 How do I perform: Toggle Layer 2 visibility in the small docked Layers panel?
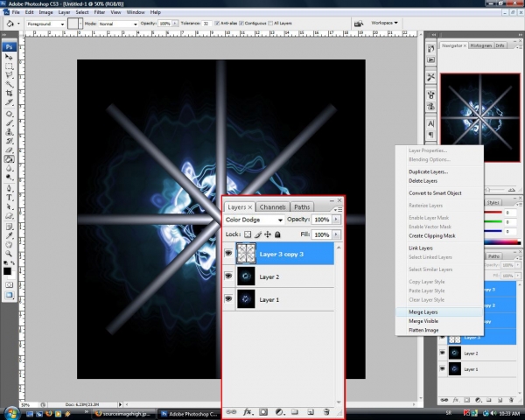[x=442, y=353]
